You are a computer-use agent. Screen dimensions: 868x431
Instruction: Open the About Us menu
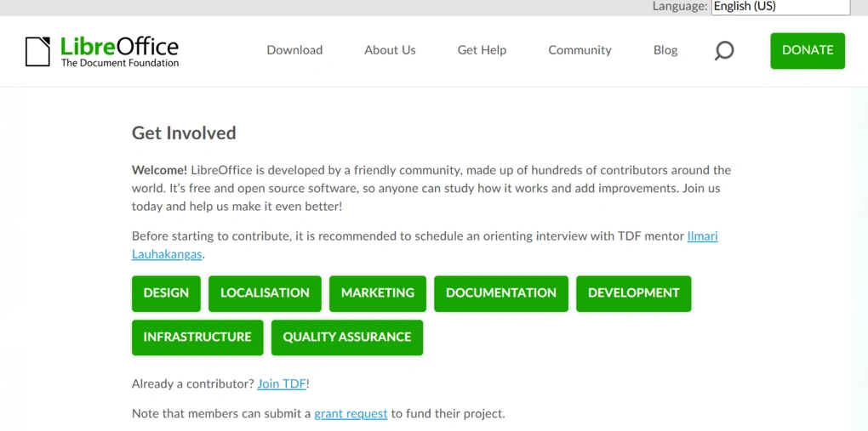[390, 50]
